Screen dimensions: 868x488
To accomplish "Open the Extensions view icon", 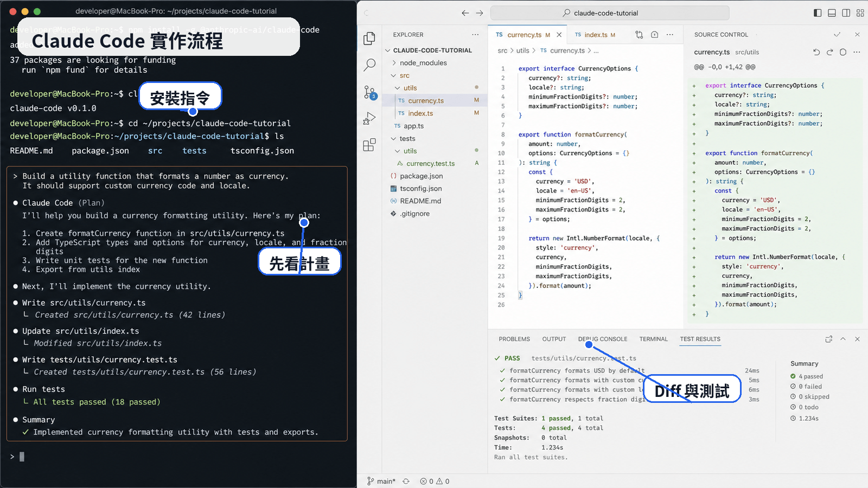I will click(x=369, y=145).
